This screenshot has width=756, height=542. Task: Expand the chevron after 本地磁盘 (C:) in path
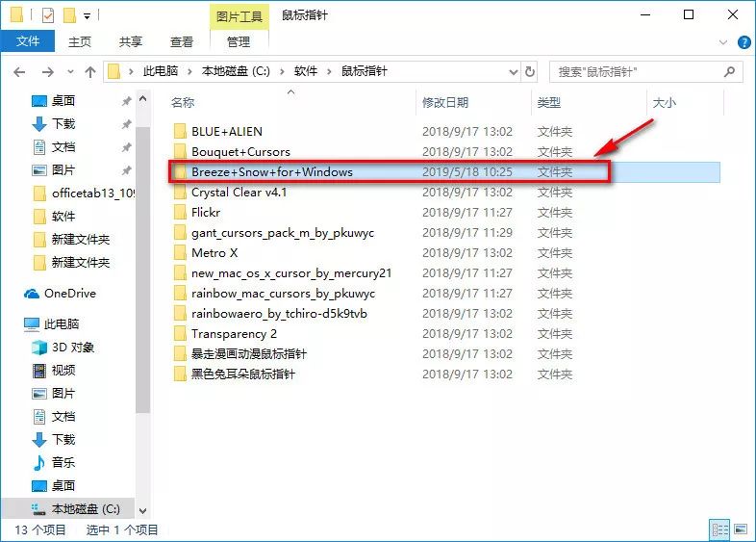click(x=282, y=72)
